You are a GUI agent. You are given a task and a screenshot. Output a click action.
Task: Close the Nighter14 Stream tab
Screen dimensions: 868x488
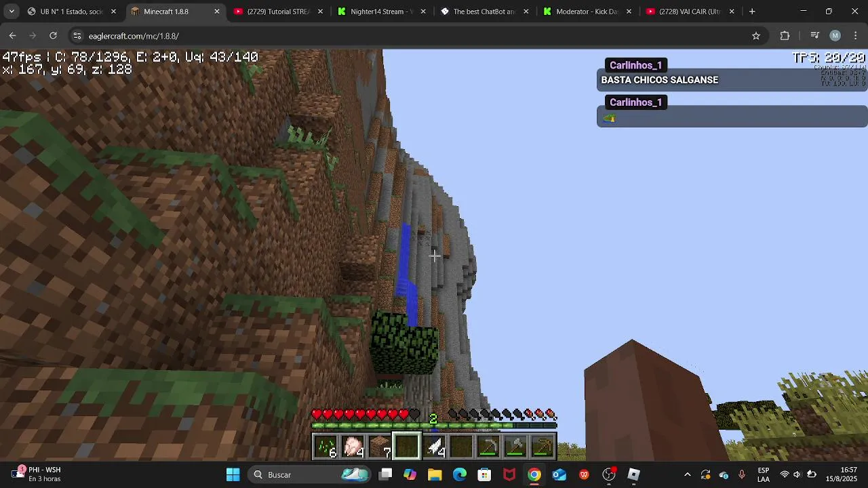(x=423, y=12)
